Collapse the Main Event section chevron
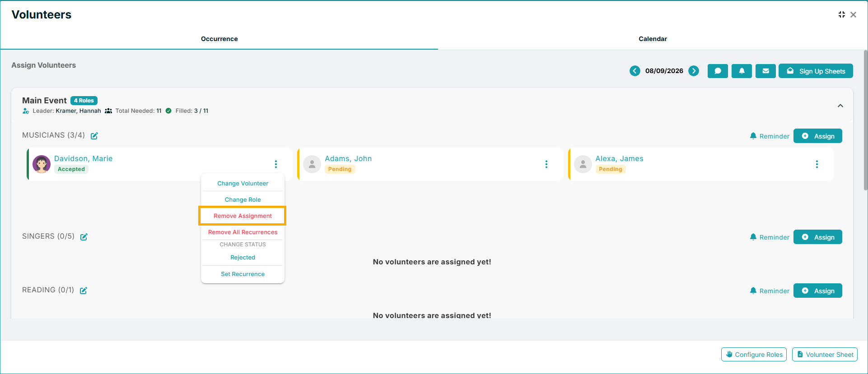This screenshot has width=868, height=374. pos(840,106)
